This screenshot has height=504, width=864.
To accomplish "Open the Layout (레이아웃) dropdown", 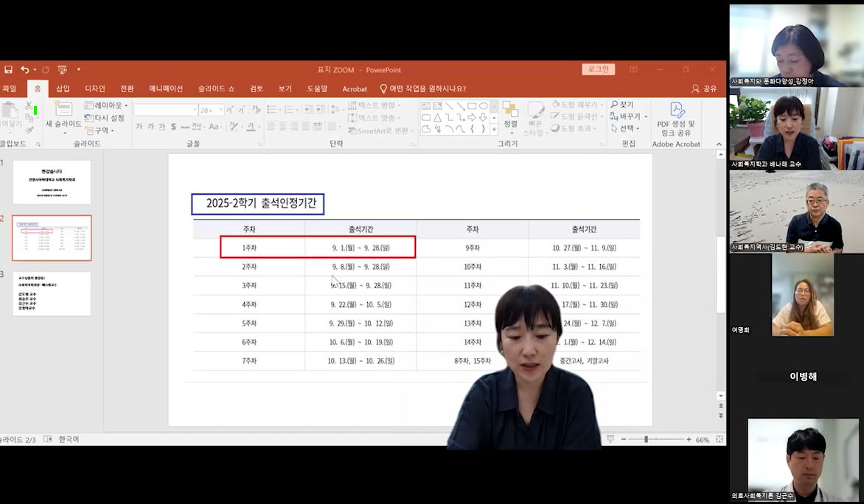I will click(x=106, y=105).
